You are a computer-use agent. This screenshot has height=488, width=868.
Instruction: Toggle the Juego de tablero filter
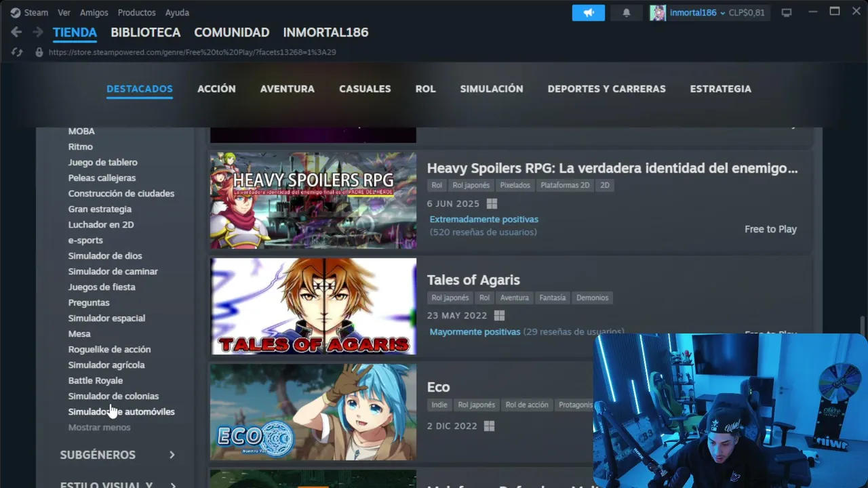click(103, 163)
